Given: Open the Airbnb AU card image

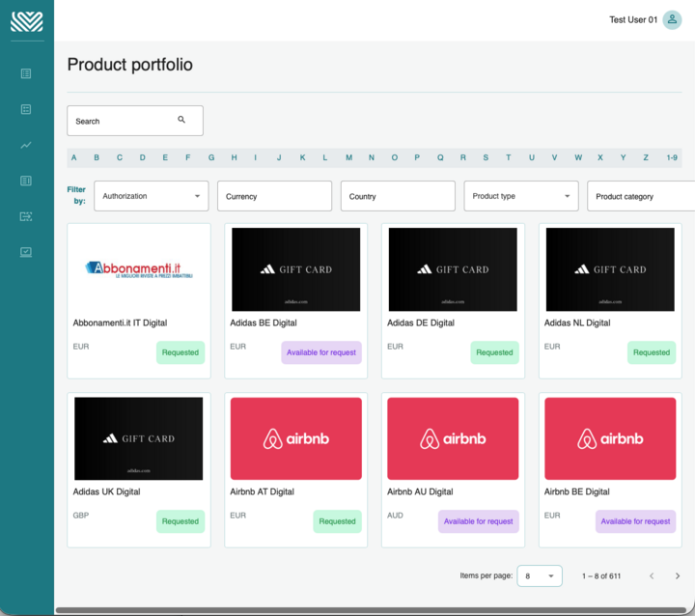Looking at the screenshot, I should [x=453, y=438].
